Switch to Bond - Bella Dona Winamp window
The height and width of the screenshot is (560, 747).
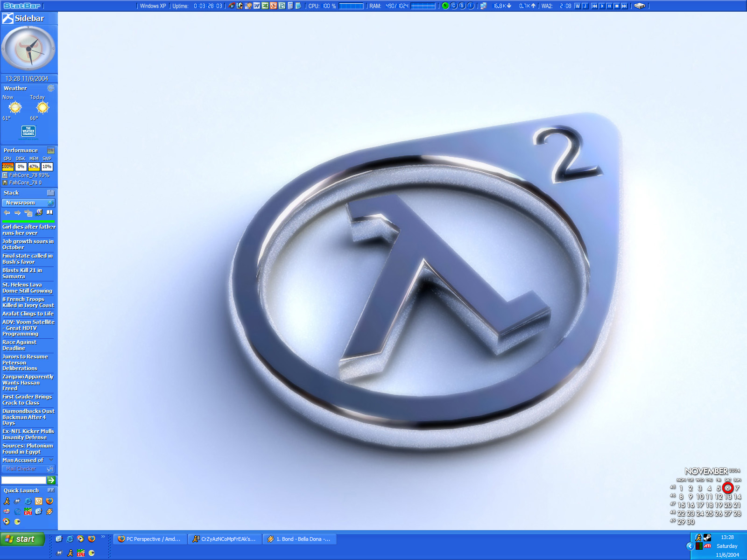[x=300, y=539]
